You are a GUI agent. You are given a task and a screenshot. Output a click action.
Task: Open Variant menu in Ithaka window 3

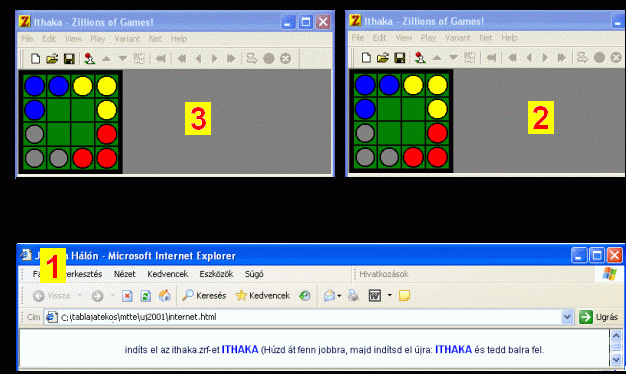[x=127, y=39]
